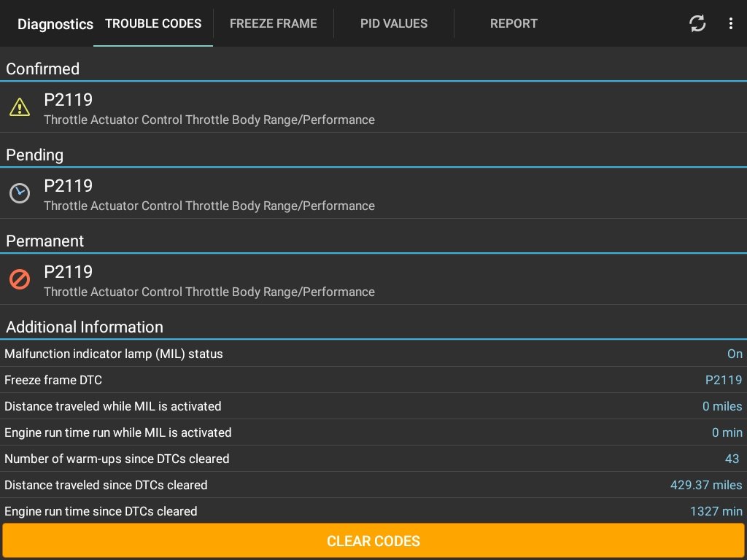Open the PID Values tab
The height and width of the screenshot is (560, 747).
394,23
